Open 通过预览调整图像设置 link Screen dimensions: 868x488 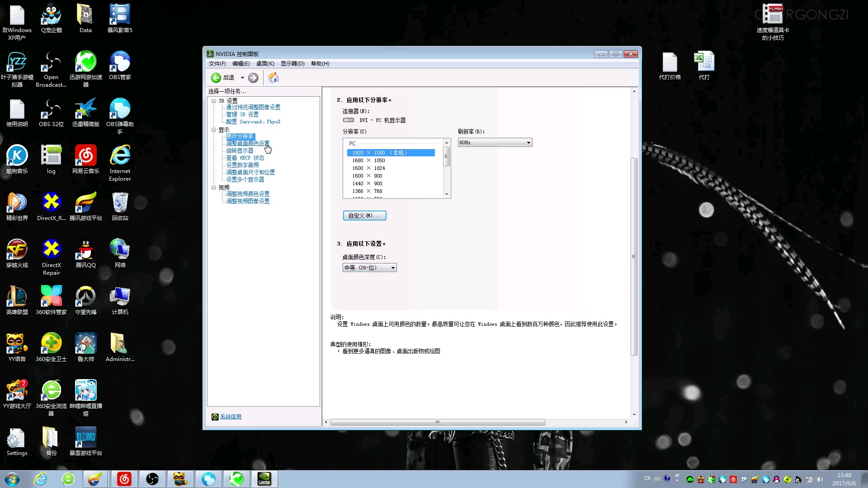point(253,107)
